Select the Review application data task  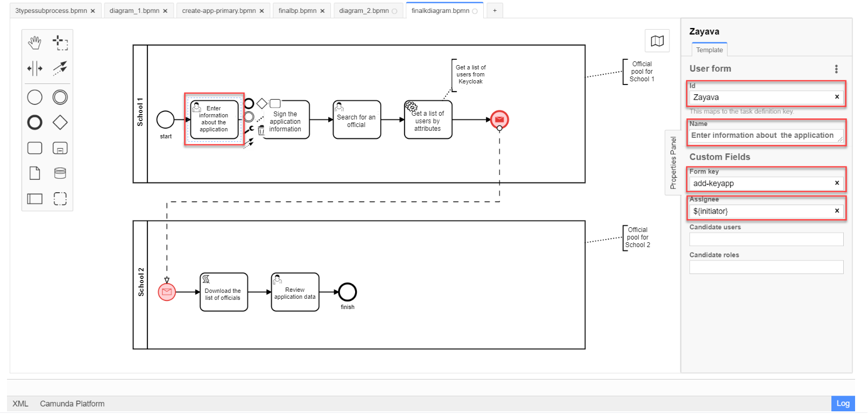click(295, 292)
